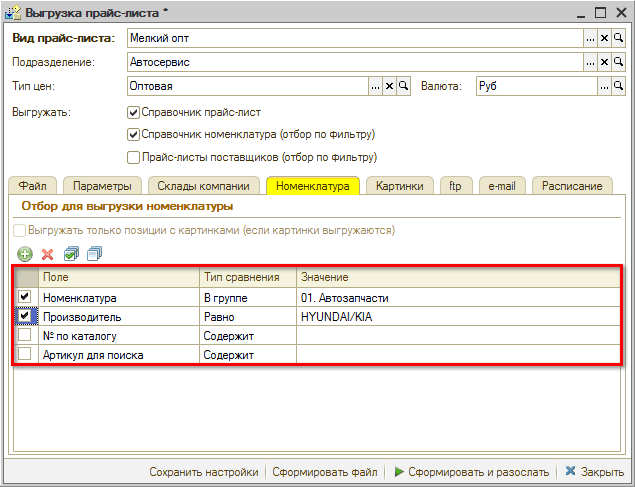Add a new filter row with green plus icon
635x487 pixels.
pyautogui.click(x=25, y=254)
